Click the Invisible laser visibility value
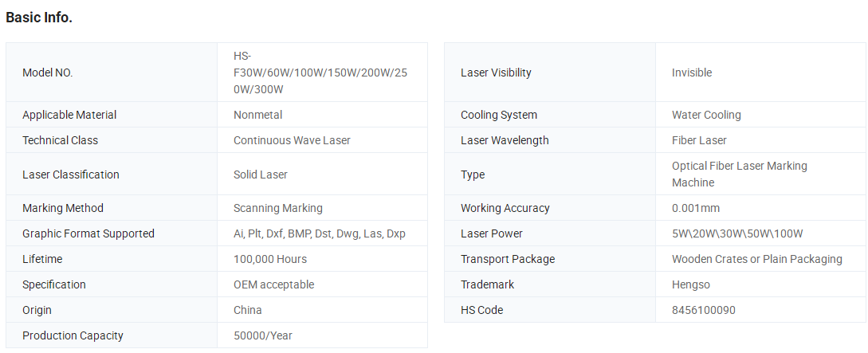The width and height of the screenshot is (868, 353). click(x=692, y=73)
